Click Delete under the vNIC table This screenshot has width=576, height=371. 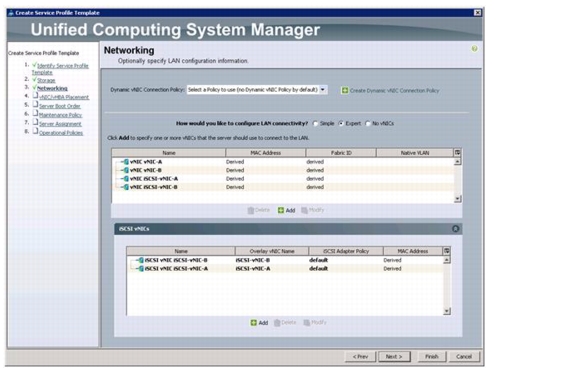click(259, 210)
